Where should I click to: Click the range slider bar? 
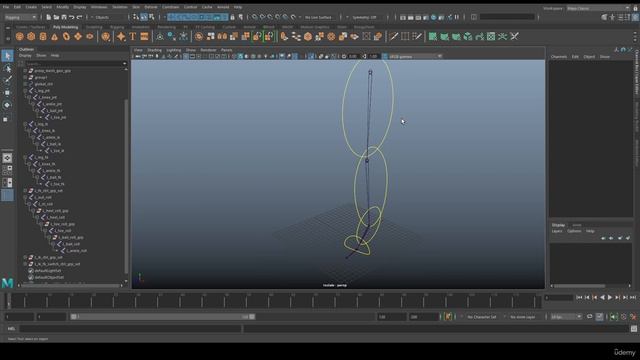162,317
